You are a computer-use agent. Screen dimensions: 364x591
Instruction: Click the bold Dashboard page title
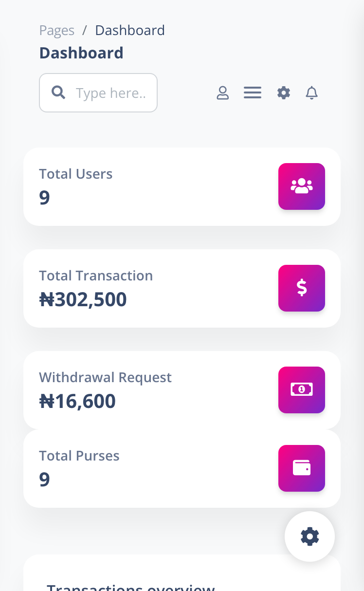click(x=81, y=53)
